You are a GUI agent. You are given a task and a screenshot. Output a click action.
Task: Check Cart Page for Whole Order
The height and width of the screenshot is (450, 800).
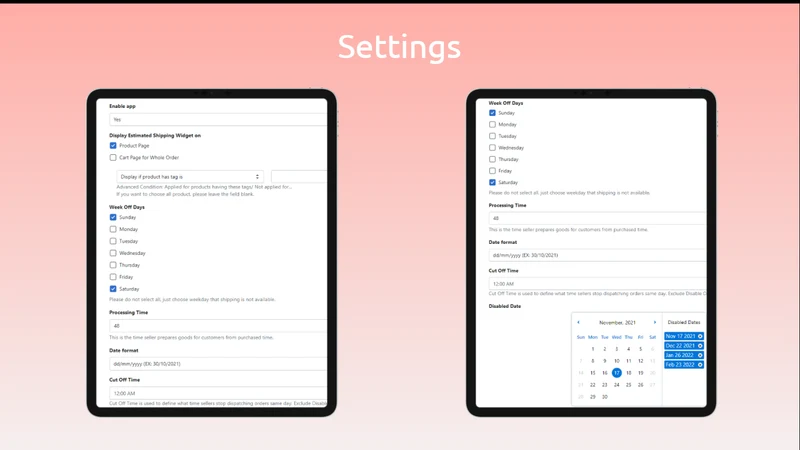[x=113, y=158]
